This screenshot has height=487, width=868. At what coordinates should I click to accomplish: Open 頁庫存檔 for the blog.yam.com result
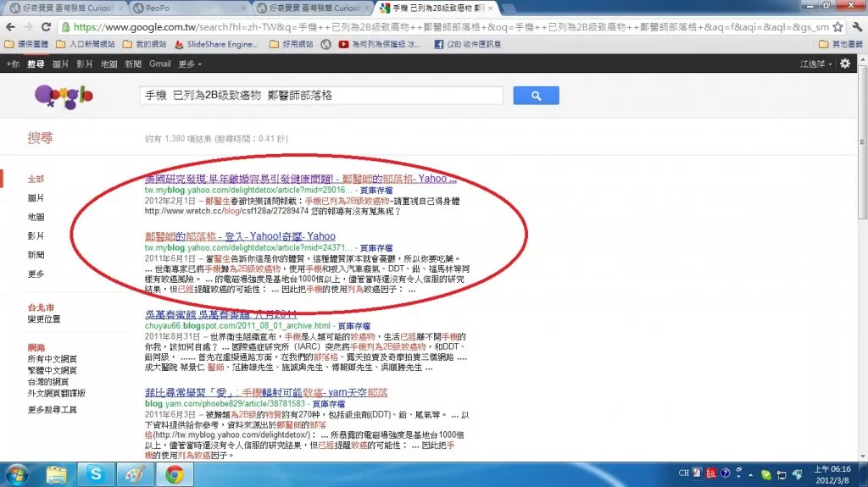pyautogui.click(x=328, y=404)
